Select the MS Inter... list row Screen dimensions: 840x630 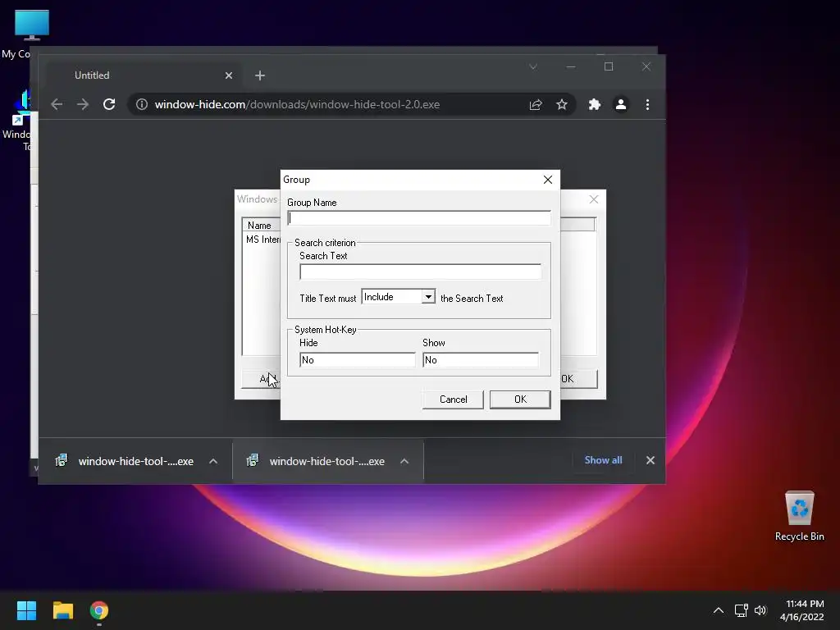(x=262, y=240)
